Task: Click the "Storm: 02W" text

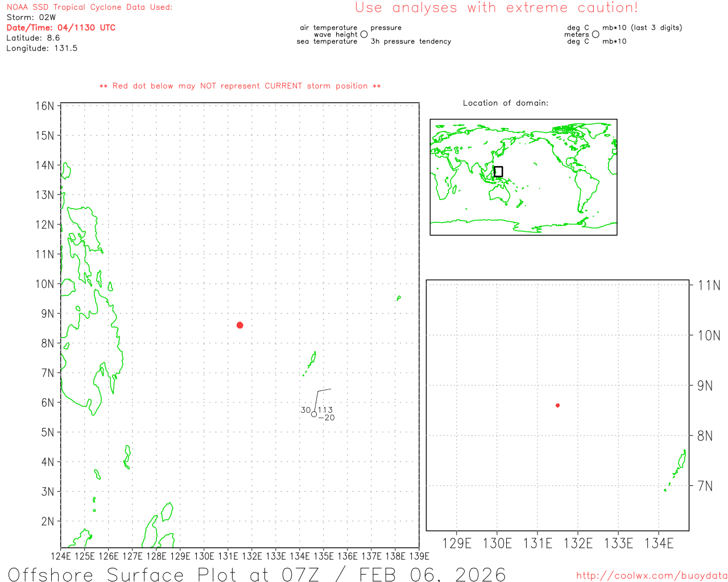Action: [31, 18]
